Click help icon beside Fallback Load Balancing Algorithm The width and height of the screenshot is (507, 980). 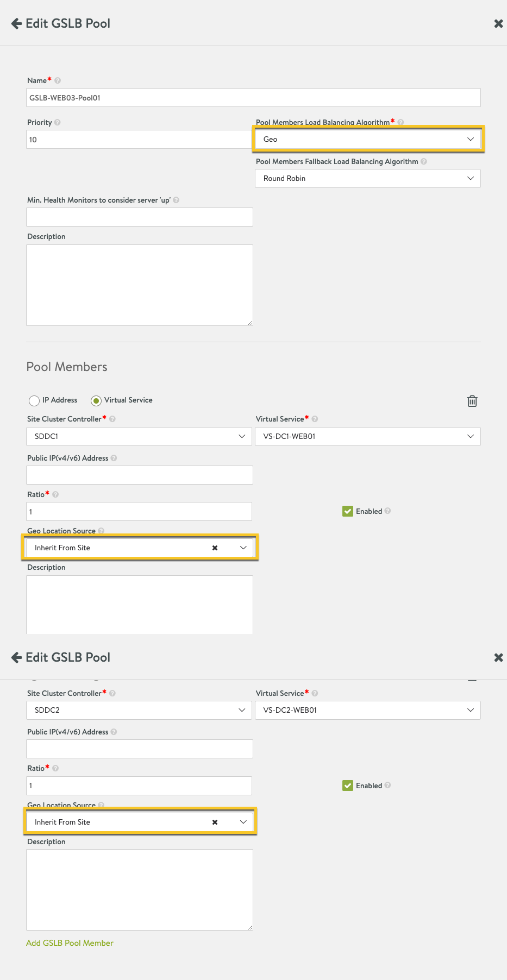[x=424, y=161]
